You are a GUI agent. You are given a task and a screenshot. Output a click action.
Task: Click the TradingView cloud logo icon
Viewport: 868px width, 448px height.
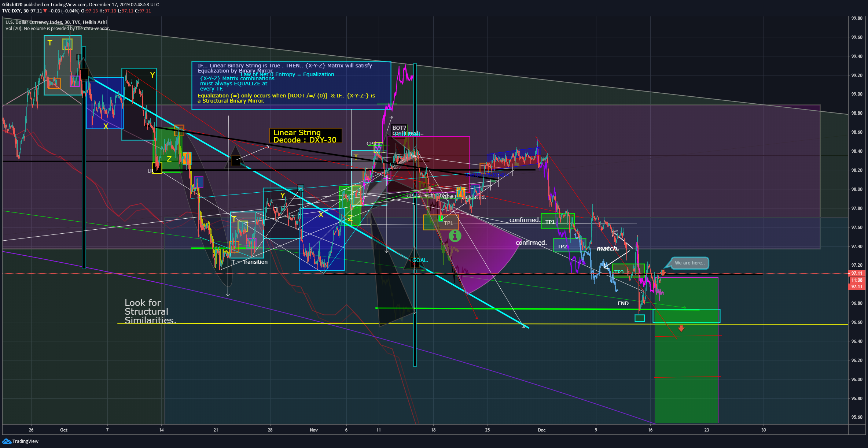point(7,441)
